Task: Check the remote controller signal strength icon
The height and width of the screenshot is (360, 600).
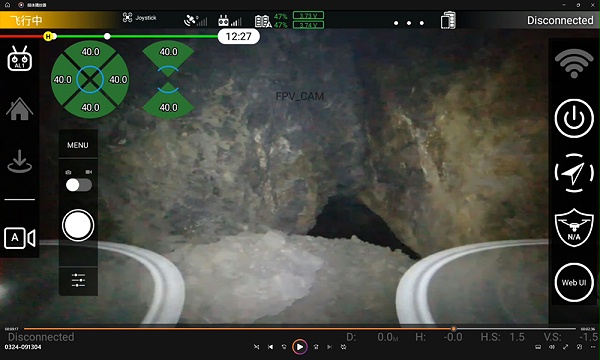Action: click(230, 21)
